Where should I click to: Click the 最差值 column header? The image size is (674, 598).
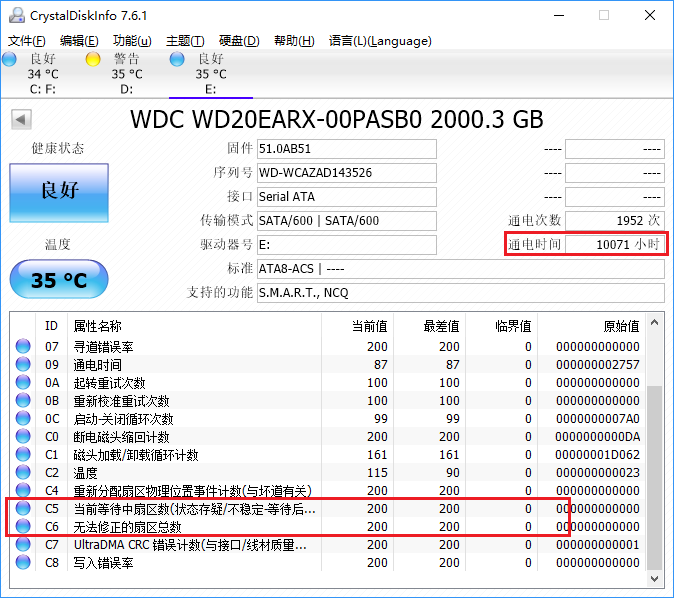429,326
